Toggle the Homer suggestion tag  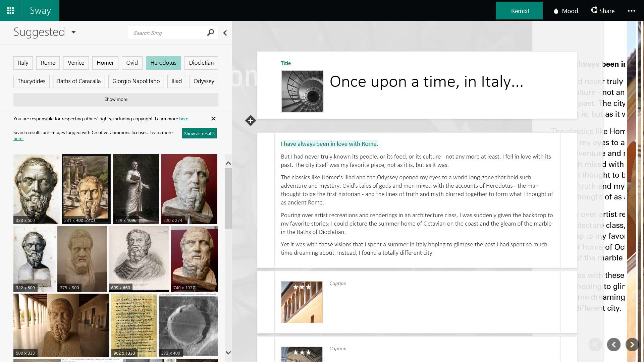[x=105, y=63]
